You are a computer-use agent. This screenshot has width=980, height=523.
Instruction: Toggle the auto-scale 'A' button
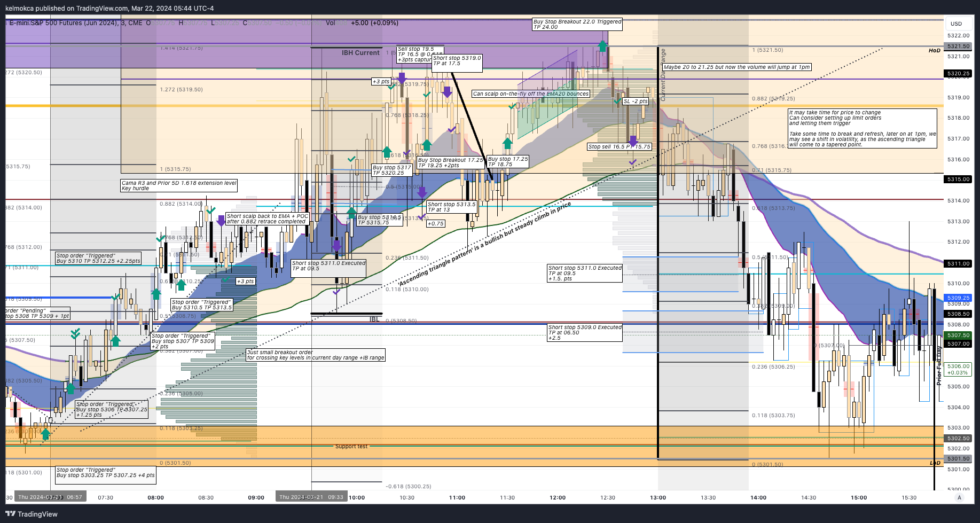point(959,497)
